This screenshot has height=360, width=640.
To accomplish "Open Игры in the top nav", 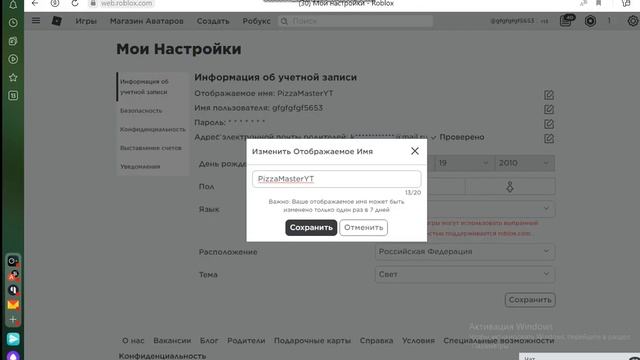I will pos(86,21).
